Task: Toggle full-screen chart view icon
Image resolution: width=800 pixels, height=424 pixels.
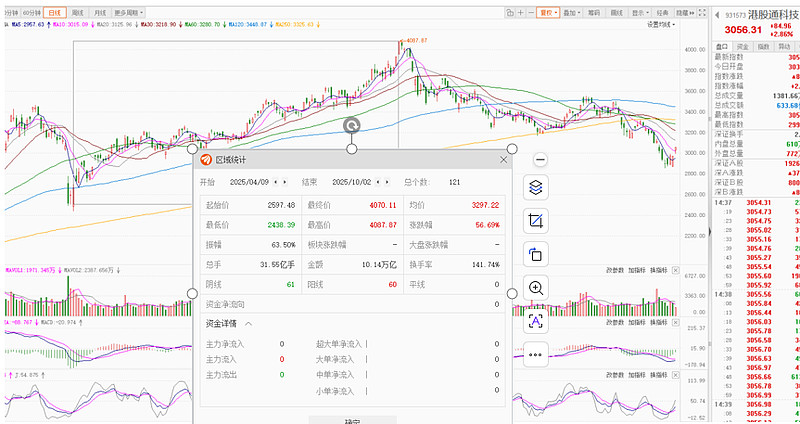Action: click(702, 13)
